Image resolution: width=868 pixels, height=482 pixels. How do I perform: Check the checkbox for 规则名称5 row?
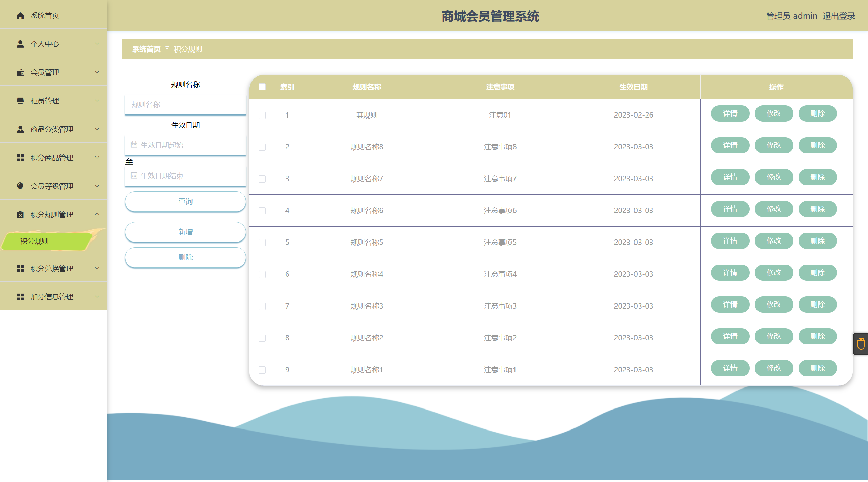(x=262, y=243)
